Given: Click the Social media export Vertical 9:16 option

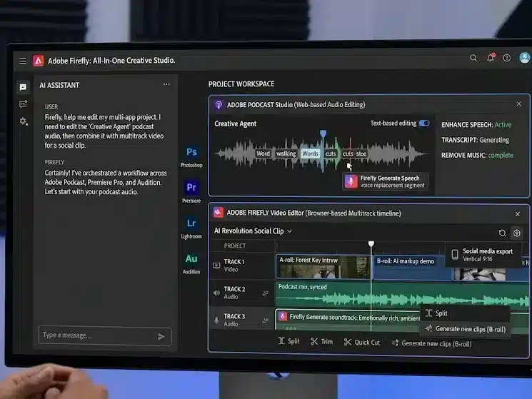Looking at the screenshot, I should click(483, 255).
